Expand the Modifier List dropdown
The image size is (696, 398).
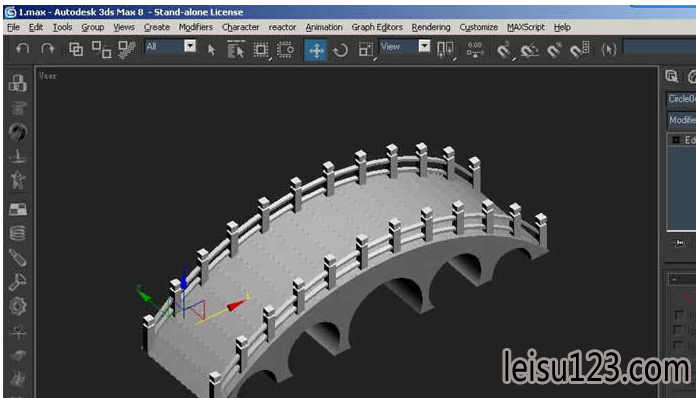point(682,120)
